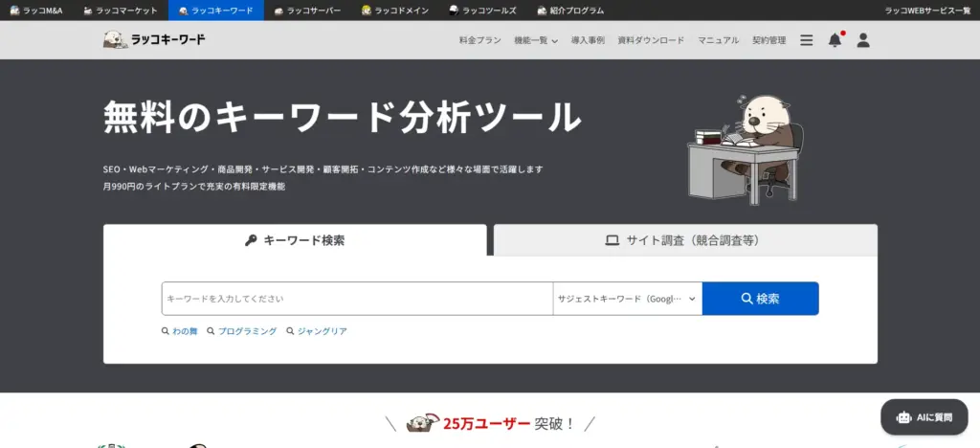
Task: Open notifications bell icon
Action: [835, 40]
